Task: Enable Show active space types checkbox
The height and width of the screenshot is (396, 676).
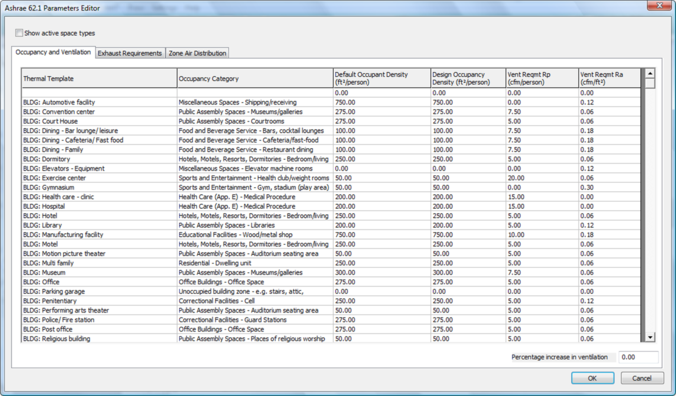Action: tap(19, 33)
